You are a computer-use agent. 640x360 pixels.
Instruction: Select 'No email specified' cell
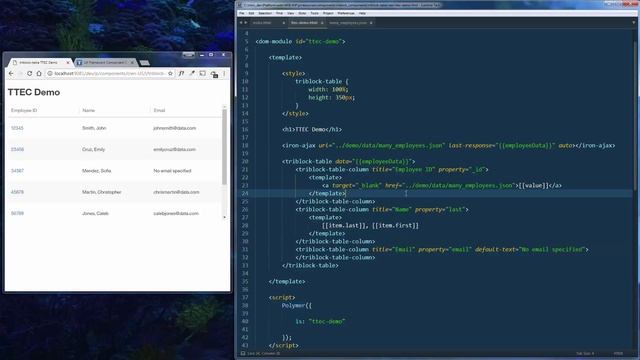172,171
